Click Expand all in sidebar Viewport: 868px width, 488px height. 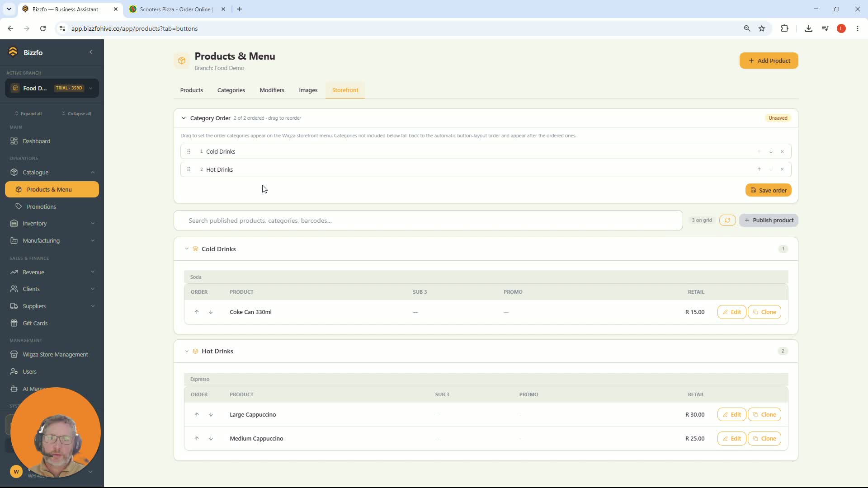pos(28,113)
